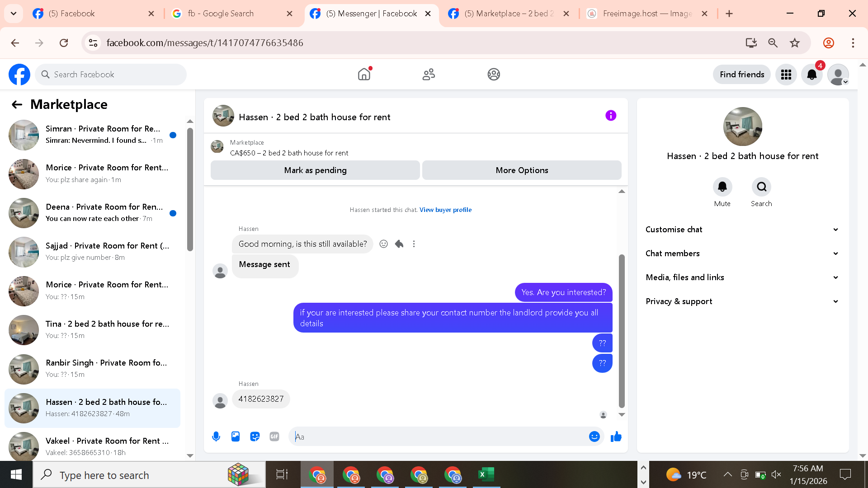The height and width of the screenshot is (488, 868).
Task: Open the GIF picker icon
Action: click(x=274, y=436)
